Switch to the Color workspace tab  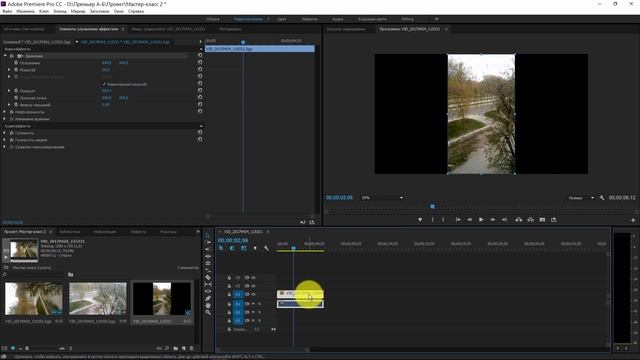point(282,19)
